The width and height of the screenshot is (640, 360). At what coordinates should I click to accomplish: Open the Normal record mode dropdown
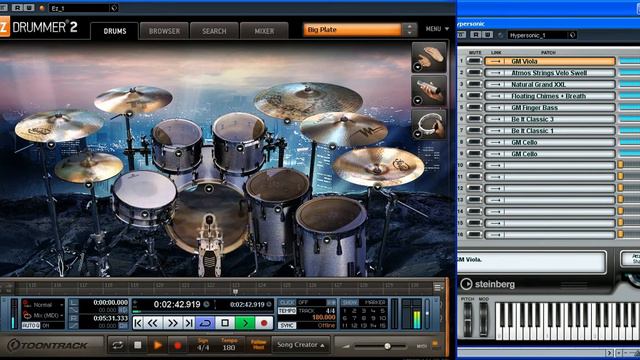[x=43, y=305]
